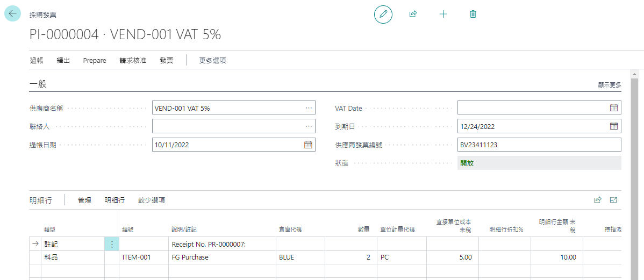Click the line amount cell 10.00
This screenshot has height=280, width=644.
pos(557,257)
